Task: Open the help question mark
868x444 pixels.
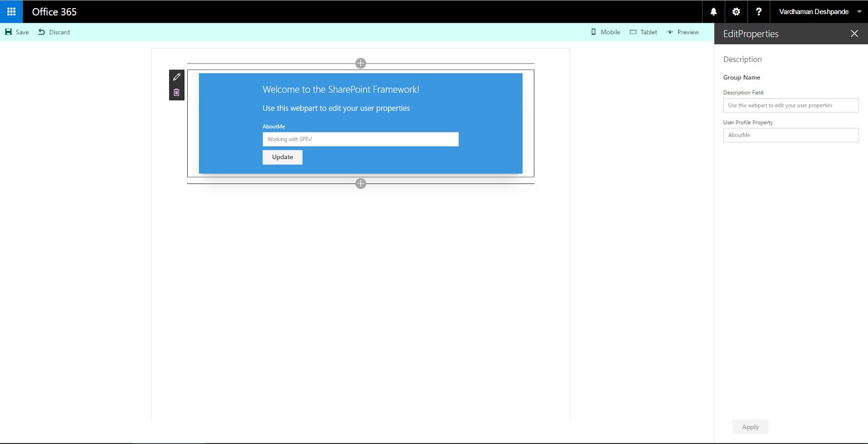Action: tap(758, 11)
